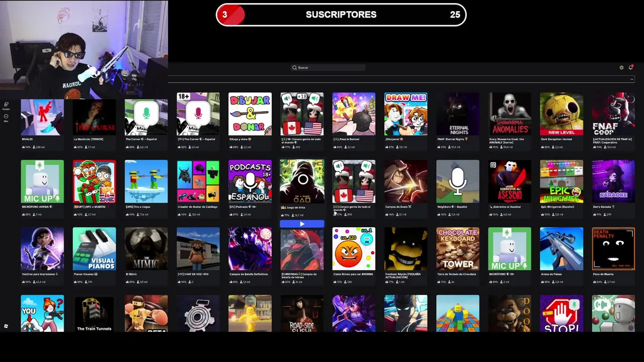Open the [VC] Podcasts Español game

click(x=250, y=182)
